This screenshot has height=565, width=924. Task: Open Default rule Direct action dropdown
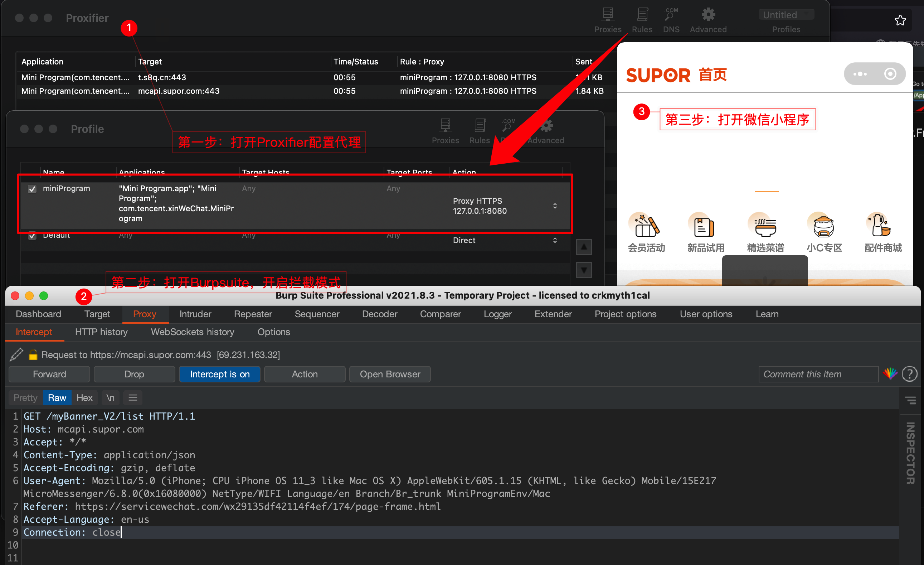[x=555, y=240]
